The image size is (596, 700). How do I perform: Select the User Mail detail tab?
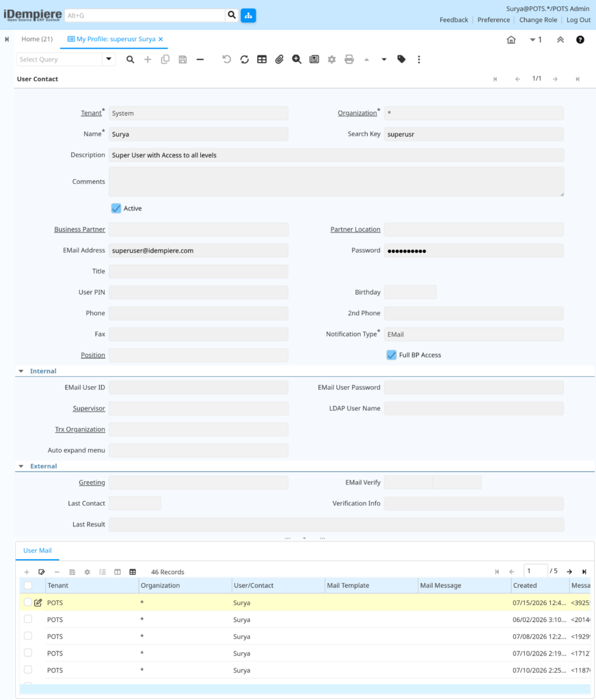point(38,550)
